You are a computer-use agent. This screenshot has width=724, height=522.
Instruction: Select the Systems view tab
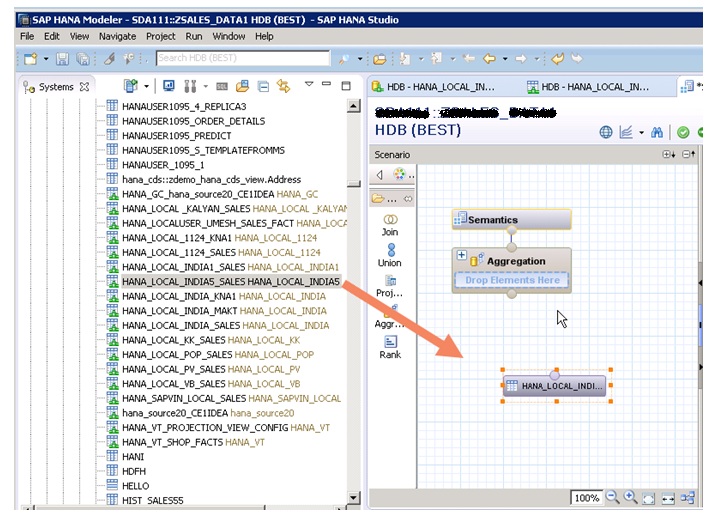56,87
